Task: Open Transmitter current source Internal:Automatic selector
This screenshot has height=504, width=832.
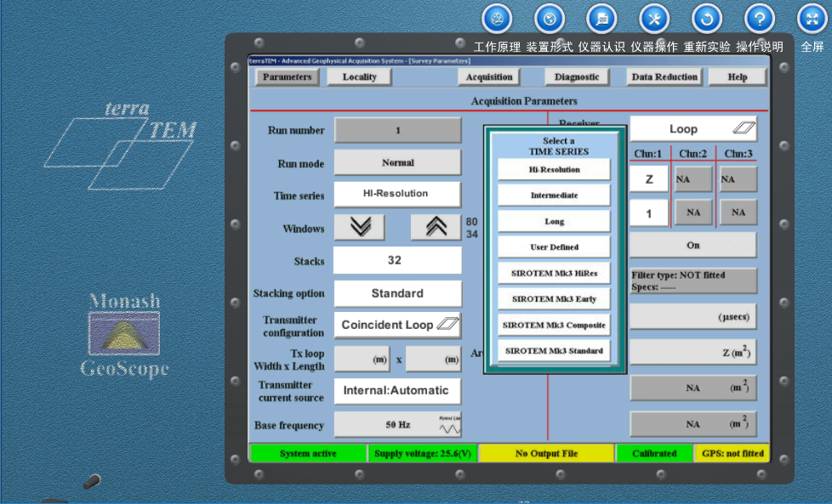Action: (x=397, y=391)
